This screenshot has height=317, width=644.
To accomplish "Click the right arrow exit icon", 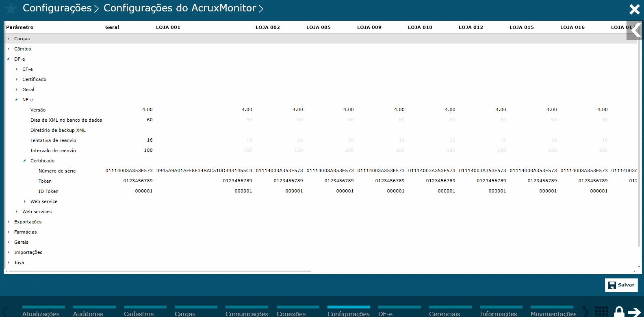I will click(x=635, y=312).
